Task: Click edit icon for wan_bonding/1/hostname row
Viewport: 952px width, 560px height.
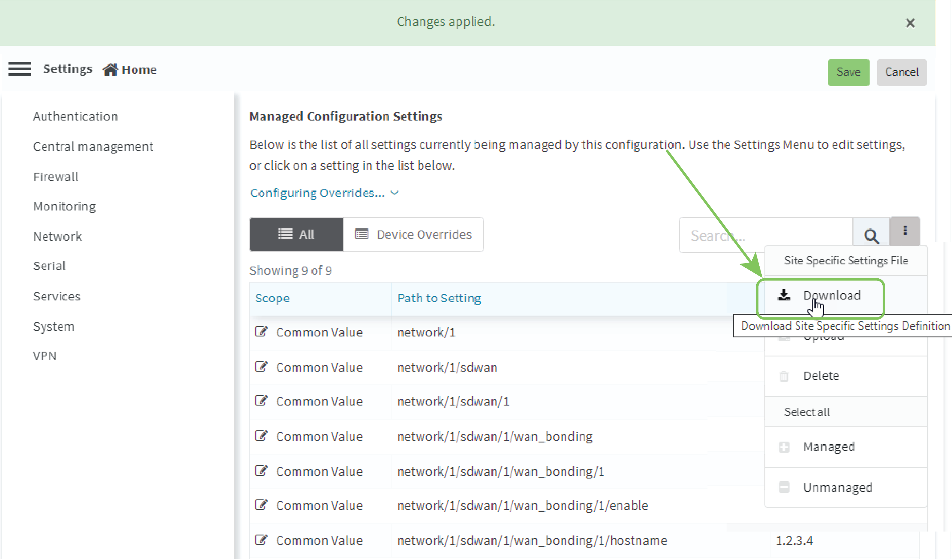Action: click(261, 540)
